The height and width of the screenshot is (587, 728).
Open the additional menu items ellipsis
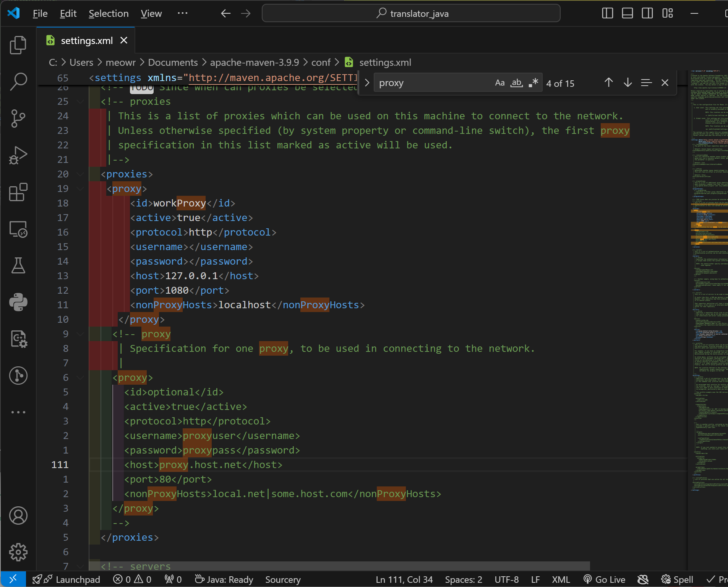click(x=182, y=13)
